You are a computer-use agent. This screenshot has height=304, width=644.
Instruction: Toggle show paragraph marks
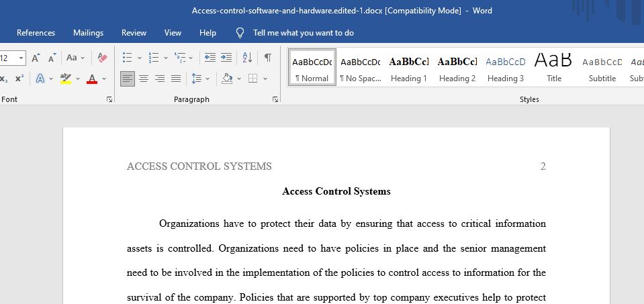267,58
